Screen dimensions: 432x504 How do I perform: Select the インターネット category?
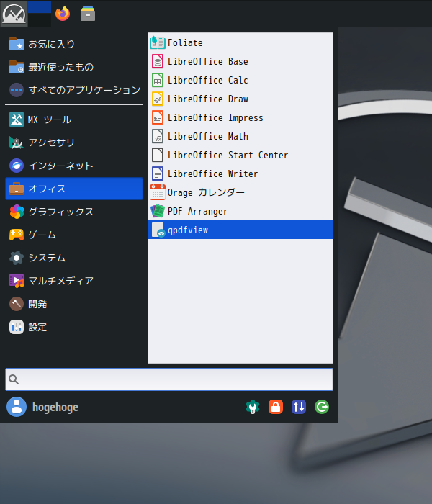point(74,166)
